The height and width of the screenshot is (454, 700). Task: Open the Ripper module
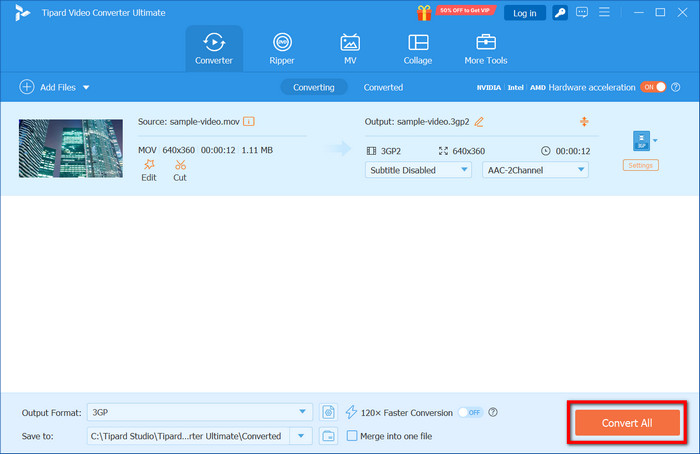click(282, 49)
